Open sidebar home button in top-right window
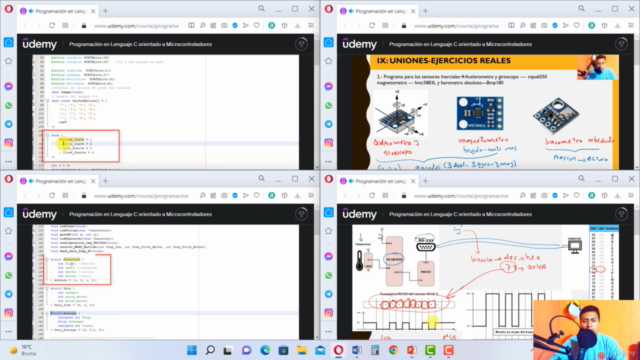Screen dimensions: 640x360 click(x=329, y=42)
